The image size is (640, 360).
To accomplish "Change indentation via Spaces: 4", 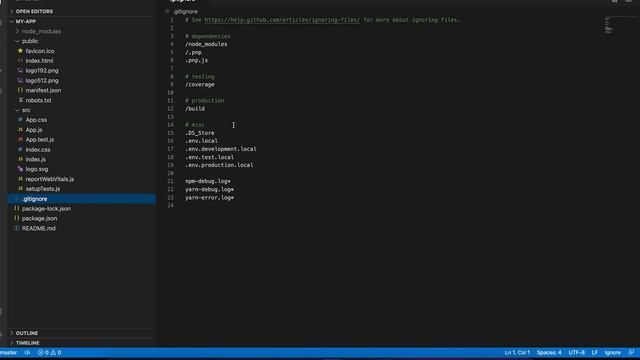I will point(549,352).
